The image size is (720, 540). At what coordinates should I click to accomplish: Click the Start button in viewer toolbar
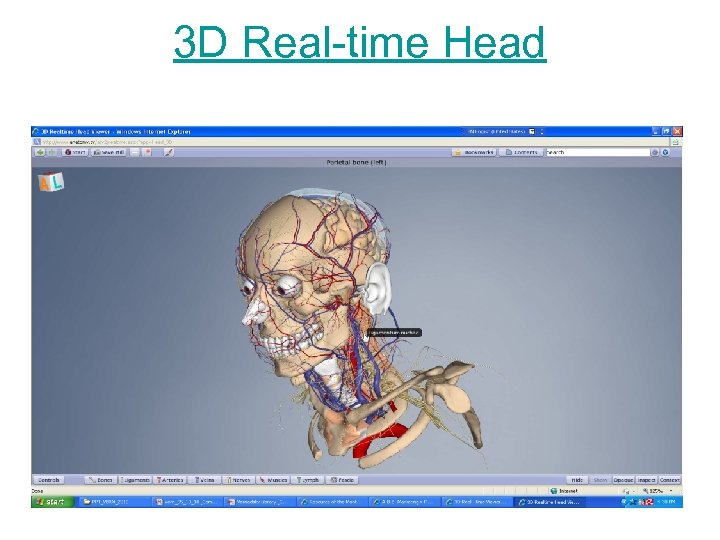click(75, 152)
